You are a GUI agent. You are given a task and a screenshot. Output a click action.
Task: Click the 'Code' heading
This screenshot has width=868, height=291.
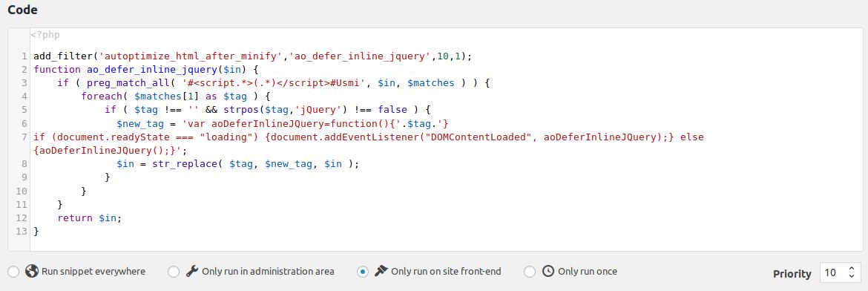click(x=23, y=10)
